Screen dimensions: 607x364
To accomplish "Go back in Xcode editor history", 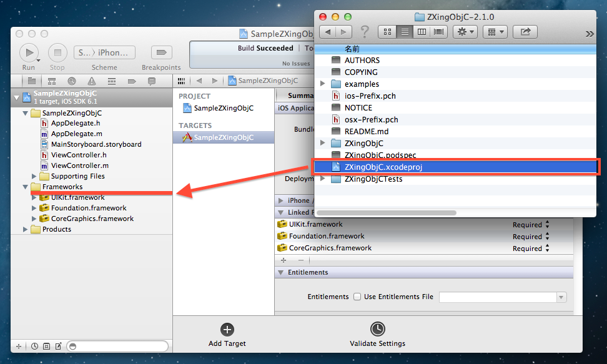I will tap(199, 81).
